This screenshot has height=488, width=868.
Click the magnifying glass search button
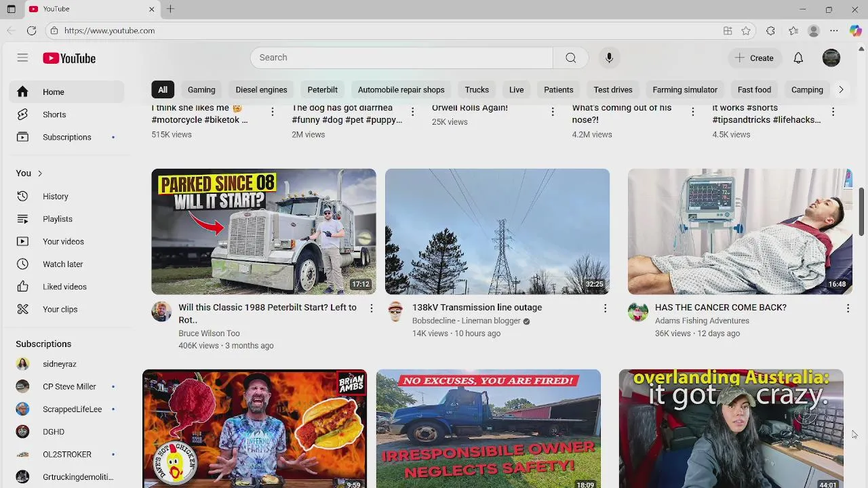point(570,58)
